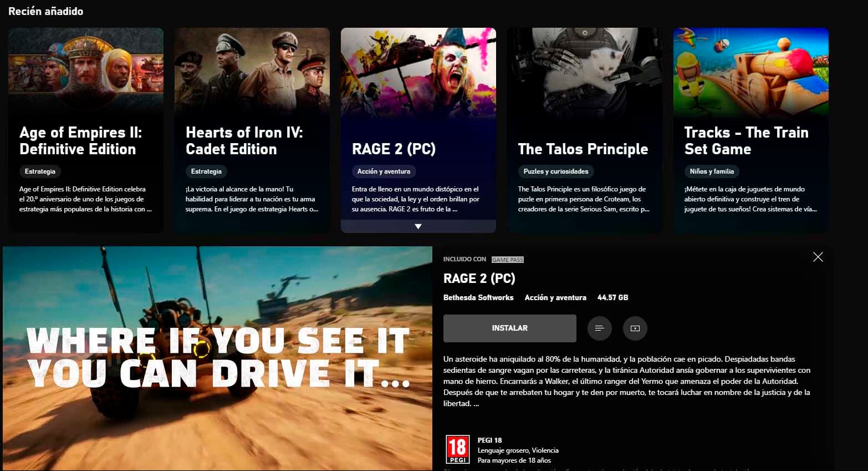This screenshot has width=868, height=471.
Task: Collapse RAGE 2 card with down arrow
Action: pos(418,226)
